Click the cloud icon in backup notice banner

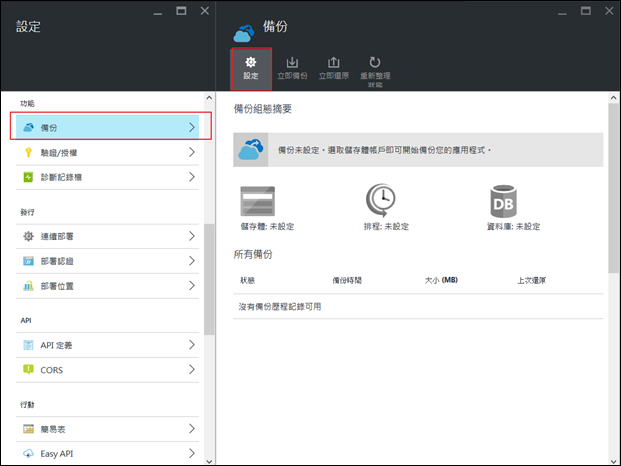coord(249,150)
